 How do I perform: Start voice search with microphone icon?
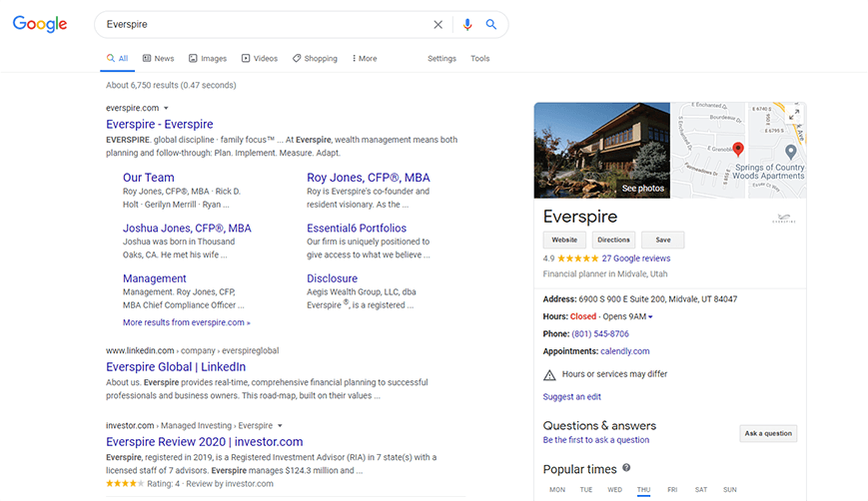(x=467, y=24)
